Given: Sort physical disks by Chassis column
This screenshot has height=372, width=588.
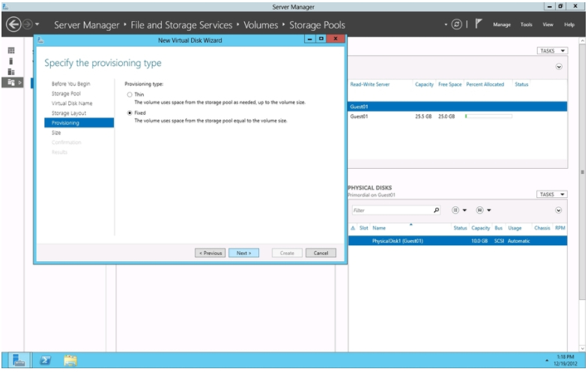Looking at the screenshot, I should point(542,228).
